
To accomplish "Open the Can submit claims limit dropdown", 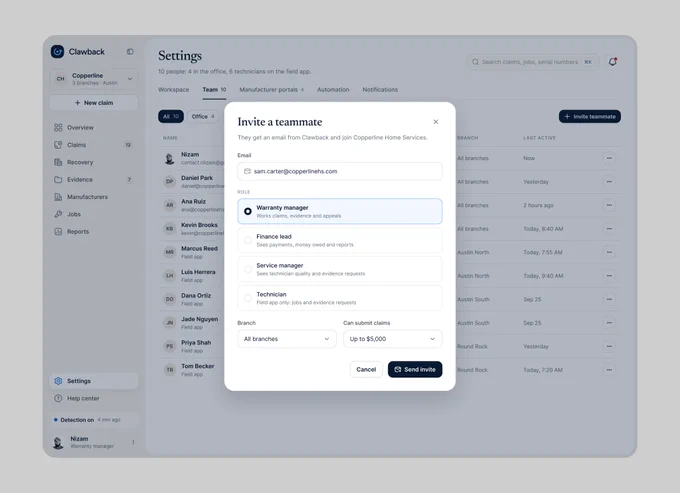I will pyautogui.click(x=392, y=339).
